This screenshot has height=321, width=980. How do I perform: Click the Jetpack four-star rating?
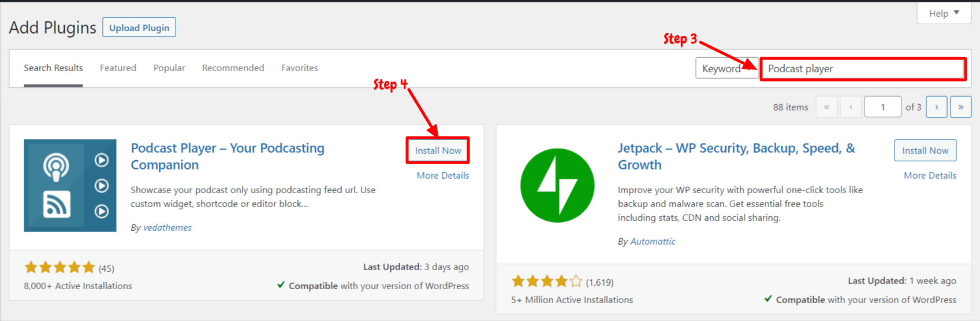point(547,281)
